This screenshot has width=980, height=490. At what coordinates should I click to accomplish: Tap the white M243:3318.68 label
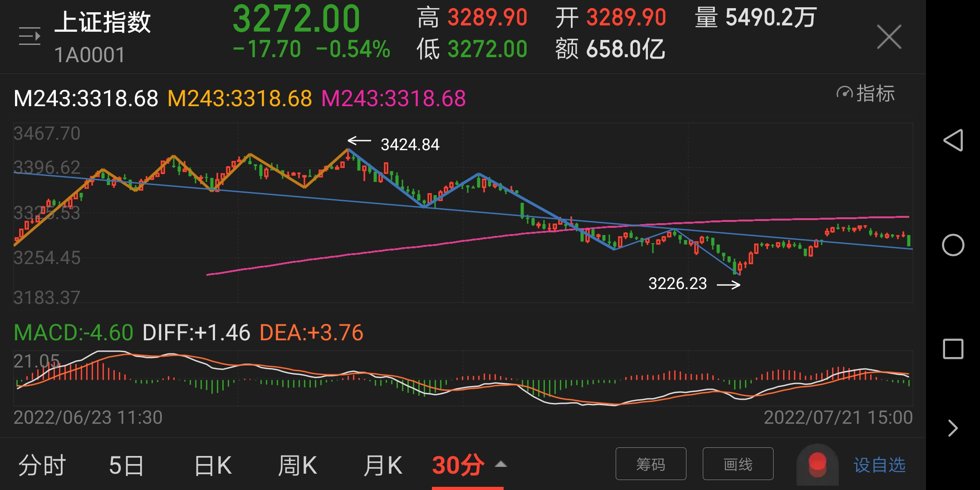pos(86,98)
